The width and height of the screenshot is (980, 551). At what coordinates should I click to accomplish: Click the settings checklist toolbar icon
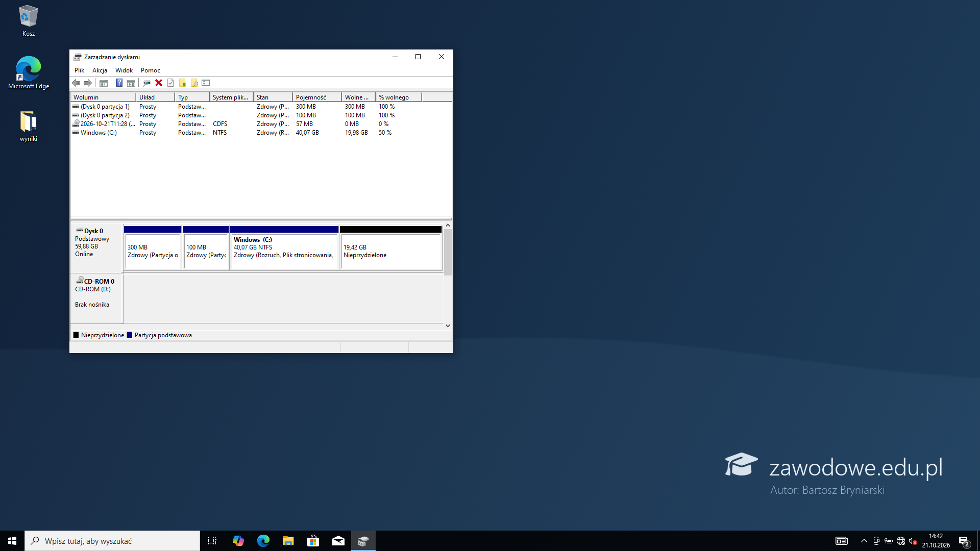(x=206, y=83)
